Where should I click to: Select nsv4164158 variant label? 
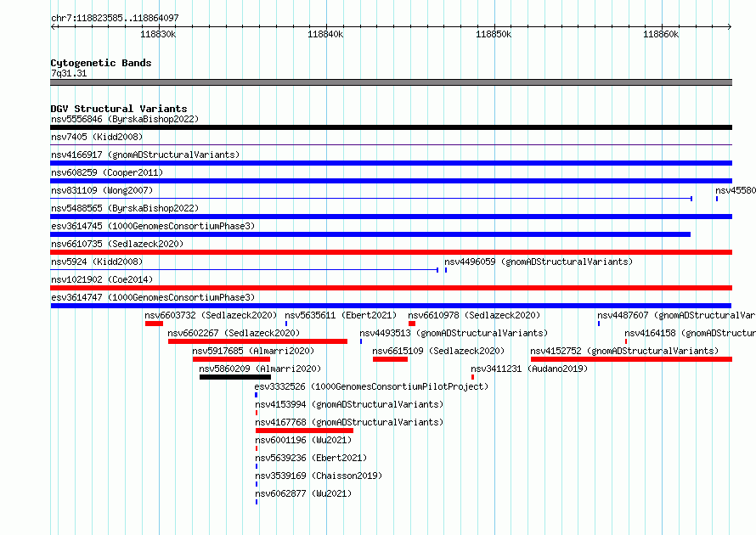(690, 333)
